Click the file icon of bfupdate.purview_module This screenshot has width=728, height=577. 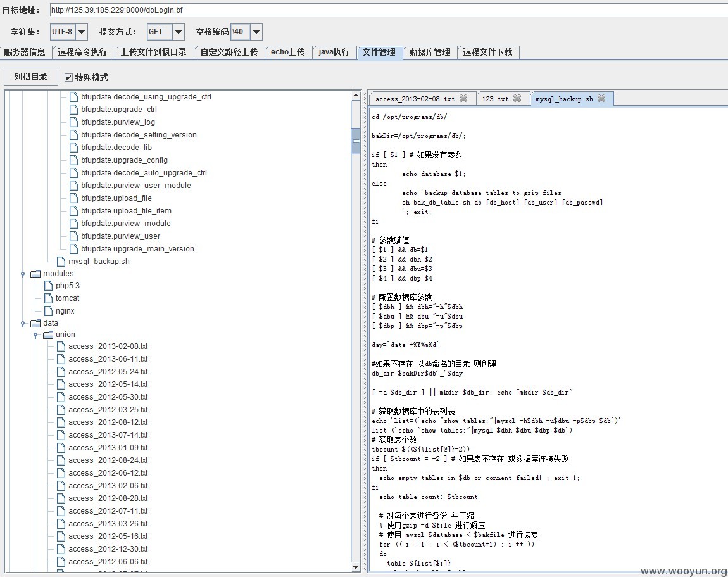coord(73,224)
